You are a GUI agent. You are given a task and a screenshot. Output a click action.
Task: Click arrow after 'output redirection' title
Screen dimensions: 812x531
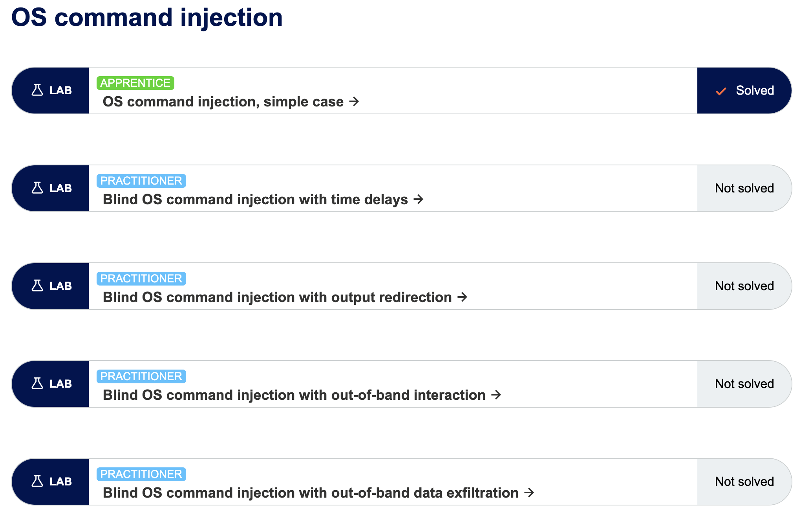point(463,297)
